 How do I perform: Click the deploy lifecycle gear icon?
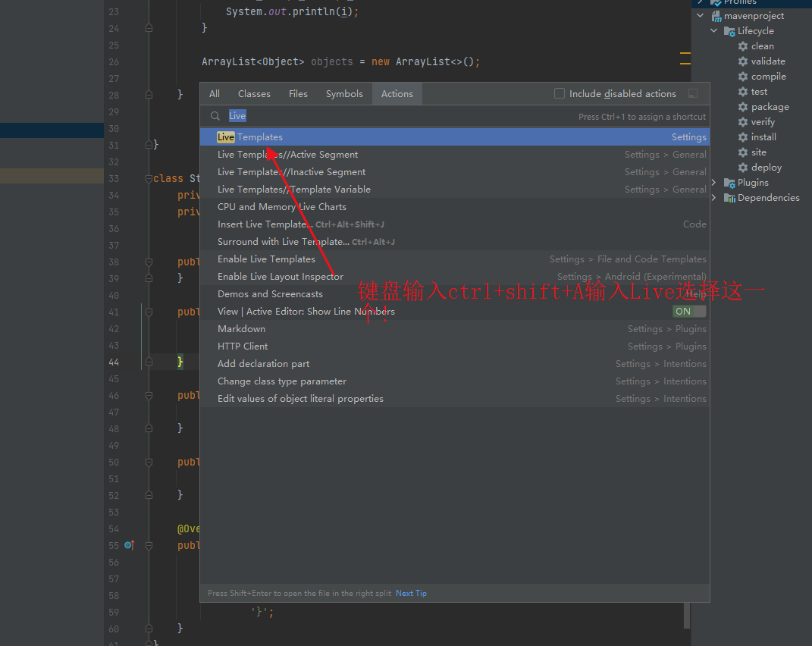click(742, 168)
